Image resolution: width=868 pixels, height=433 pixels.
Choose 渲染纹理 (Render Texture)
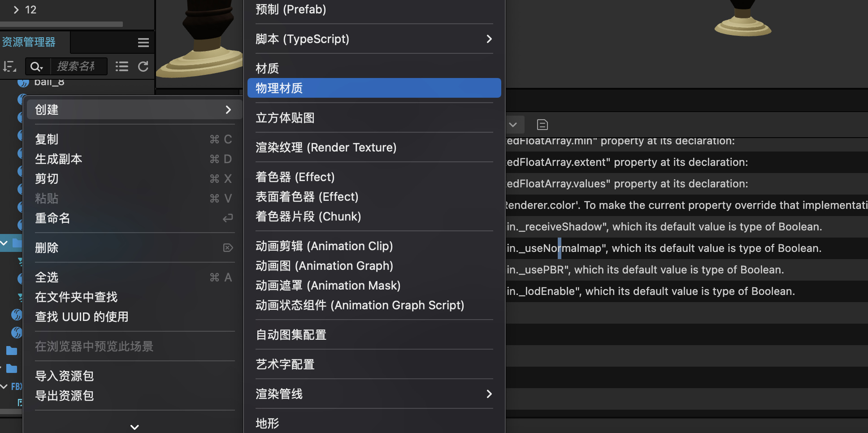coord(326,147)
